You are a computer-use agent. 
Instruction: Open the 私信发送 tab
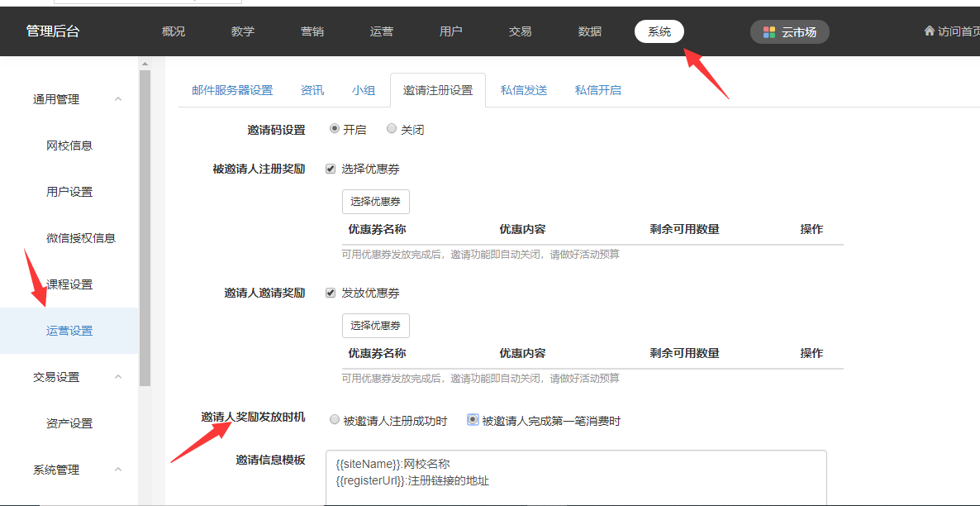tap(524, 90)
